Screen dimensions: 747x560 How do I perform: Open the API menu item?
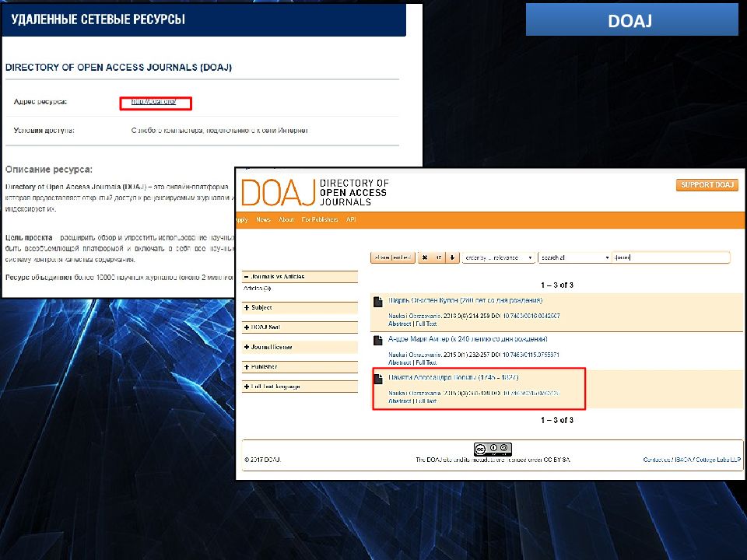point(351,219)
